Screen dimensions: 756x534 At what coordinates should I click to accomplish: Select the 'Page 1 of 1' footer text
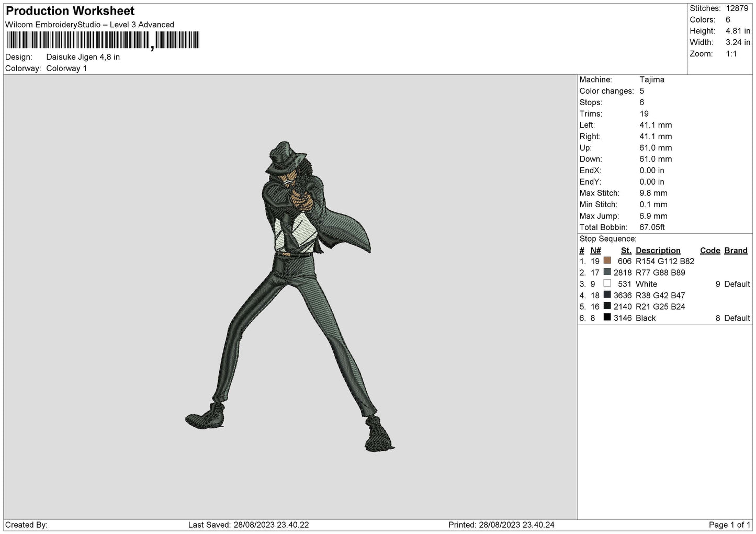[730, 525]
